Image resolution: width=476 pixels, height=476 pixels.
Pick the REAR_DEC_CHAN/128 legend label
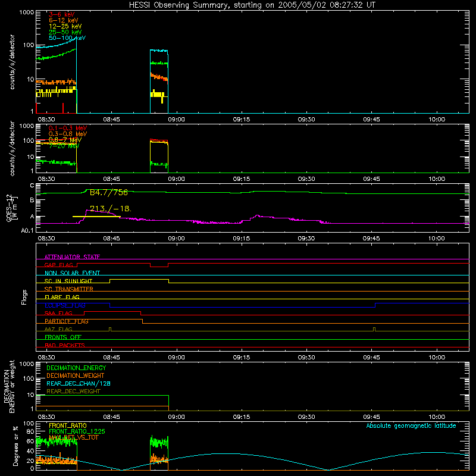pyautogui.click(x=79, y=384)
